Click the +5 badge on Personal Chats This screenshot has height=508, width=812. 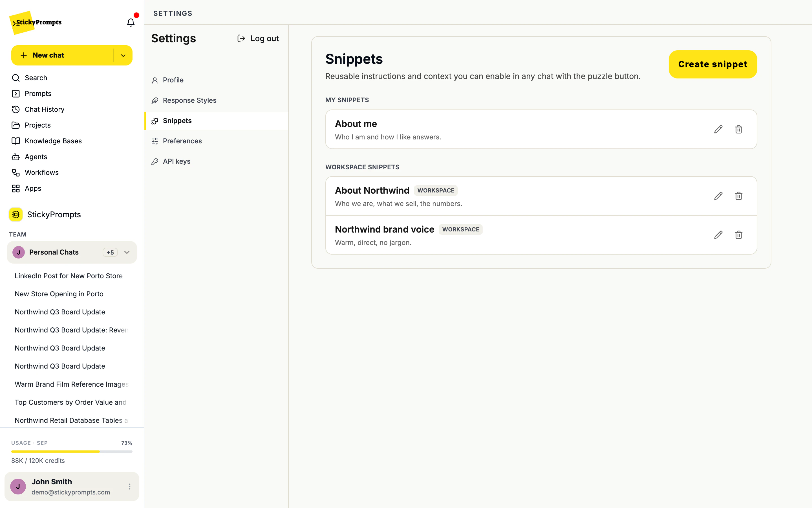pyautogui.click(x=110, y=253)
